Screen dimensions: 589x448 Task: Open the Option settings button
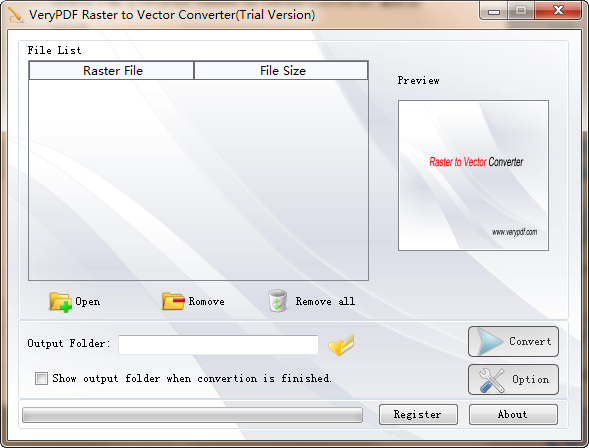[x=513, y=379]
